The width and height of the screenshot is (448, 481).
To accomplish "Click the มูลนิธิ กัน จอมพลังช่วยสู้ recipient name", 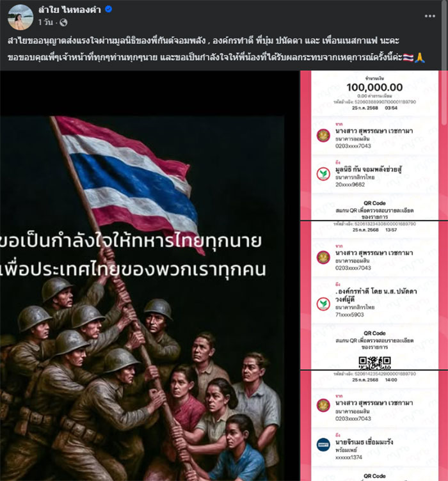I will [368, 170].
